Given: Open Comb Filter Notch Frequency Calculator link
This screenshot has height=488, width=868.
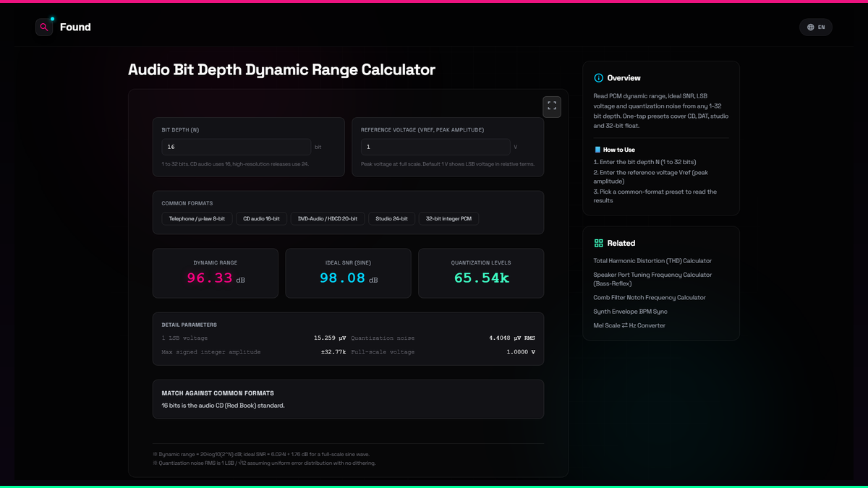Looking at the screenshot, I should tap(650, 298).
